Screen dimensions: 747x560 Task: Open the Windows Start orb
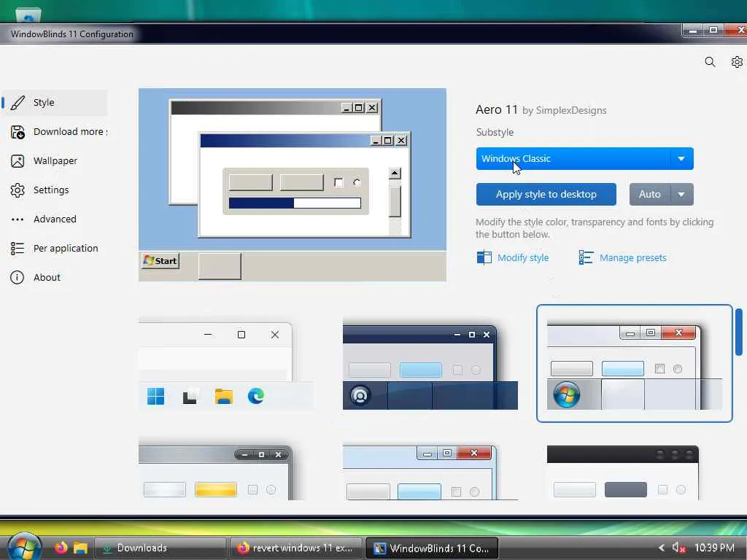pyautogui.click(x=24, y=547)
